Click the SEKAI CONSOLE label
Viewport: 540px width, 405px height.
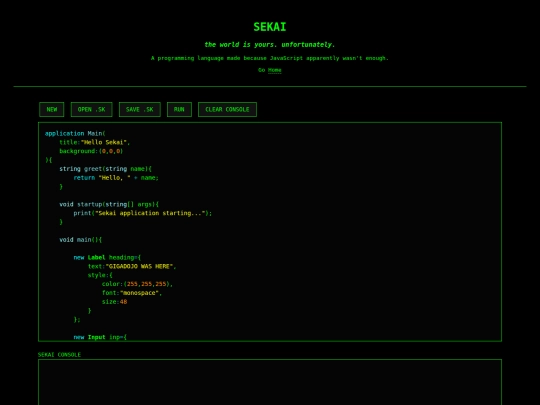pyautogui.click(x=59, y=355)
